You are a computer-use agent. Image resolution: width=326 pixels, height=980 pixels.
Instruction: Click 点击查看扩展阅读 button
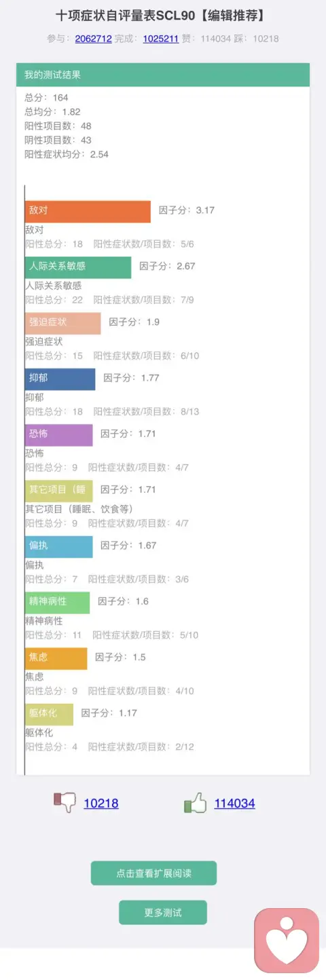pyautogui.click(x=153, y=873)
